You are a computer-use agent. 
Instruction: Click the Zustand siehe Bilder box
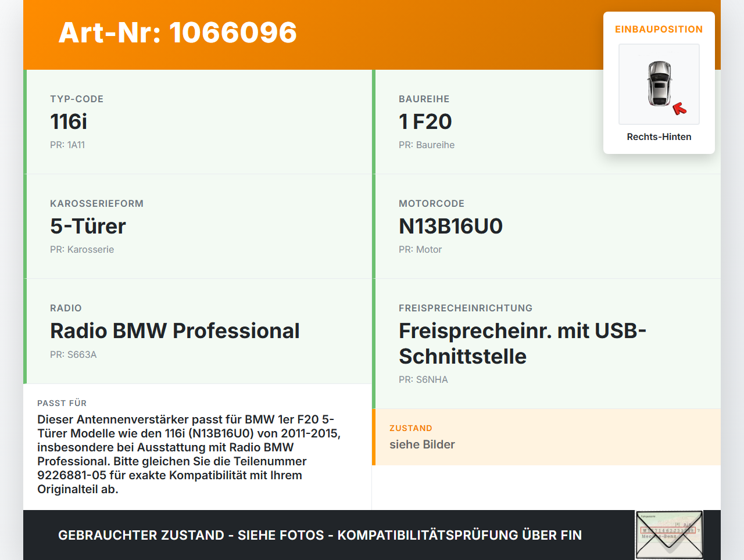[546, 437]
